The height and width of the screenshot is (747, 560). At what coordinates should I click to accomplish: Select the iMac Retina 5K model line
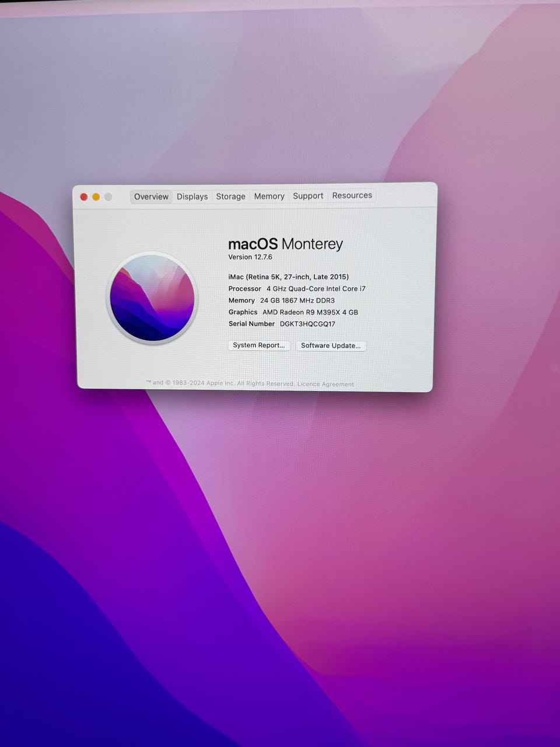pyautogui.click(x=289, y=277)
